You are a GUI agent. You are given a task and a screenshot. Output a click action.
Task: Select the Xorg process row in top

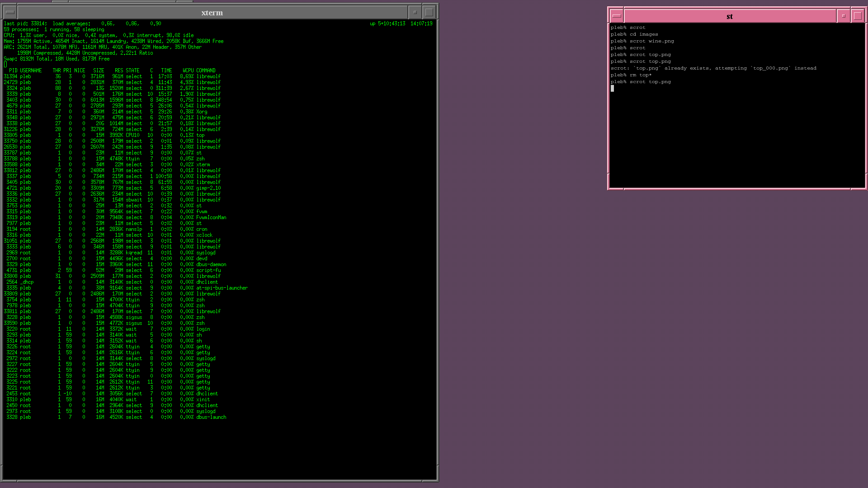(202, 112)
